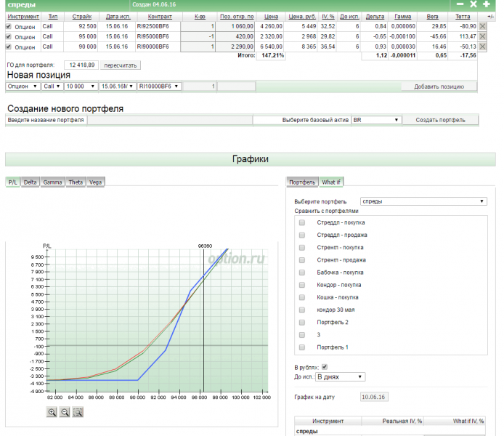The width and height of the screenshot is (504, 436).
Task: Remove the 95 000 strike option row
Action: pos(482,36)
